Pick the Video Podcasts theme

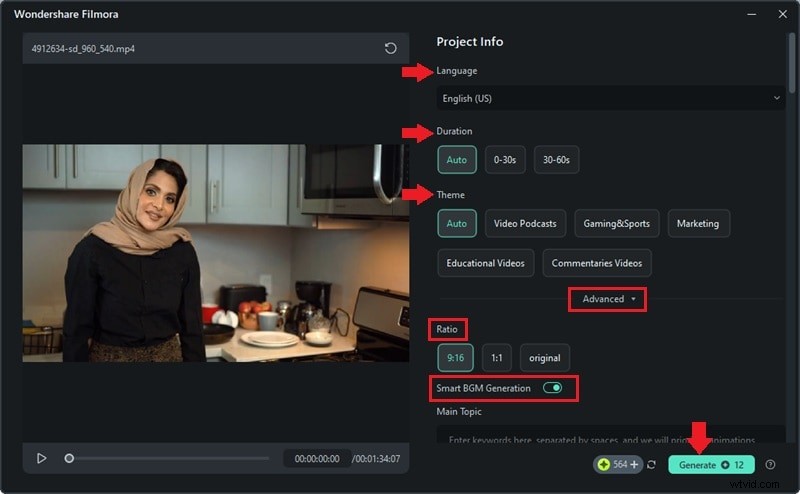coord(525,223)
